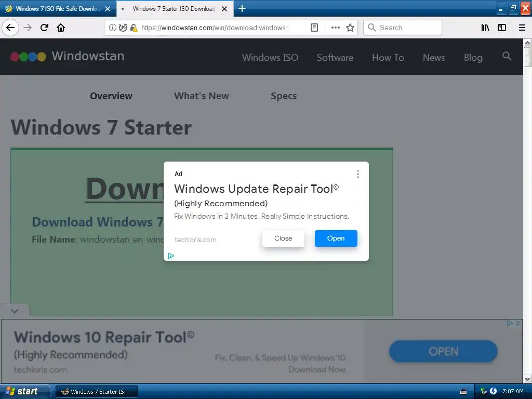Show sidebars icon in toolbar
Viewport: 532px width, 399px height.
click(x=502, y=28)
